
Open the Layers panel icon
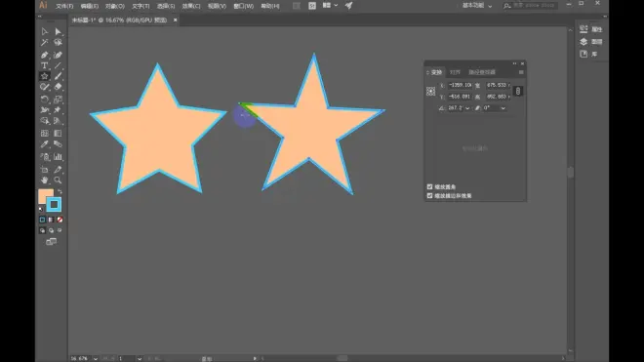pos(584,42)
